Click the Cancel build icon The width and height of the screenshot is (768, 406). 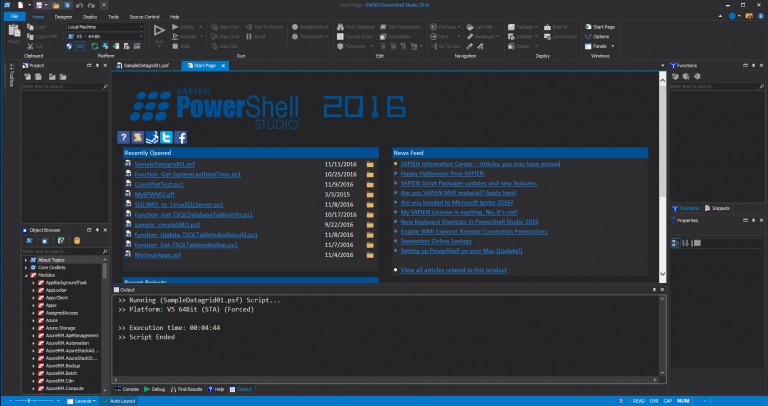548,37
